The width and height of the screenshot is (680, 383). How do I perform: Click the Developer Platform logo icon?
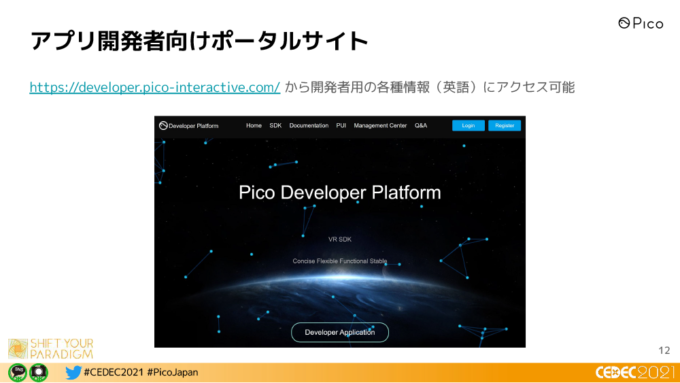[x=163, y=125]
